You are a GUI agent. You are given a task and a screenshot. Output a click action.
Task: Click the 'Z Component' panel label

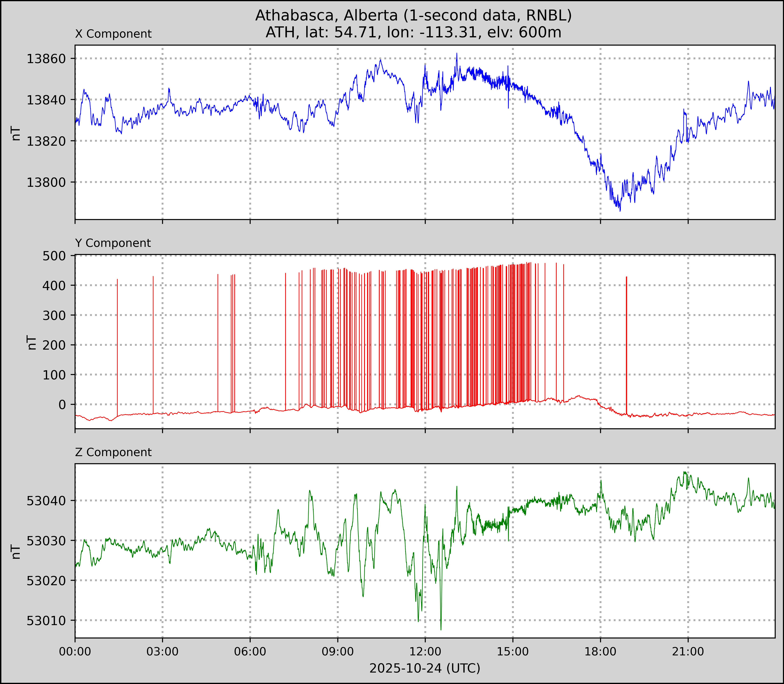point(113,452)
